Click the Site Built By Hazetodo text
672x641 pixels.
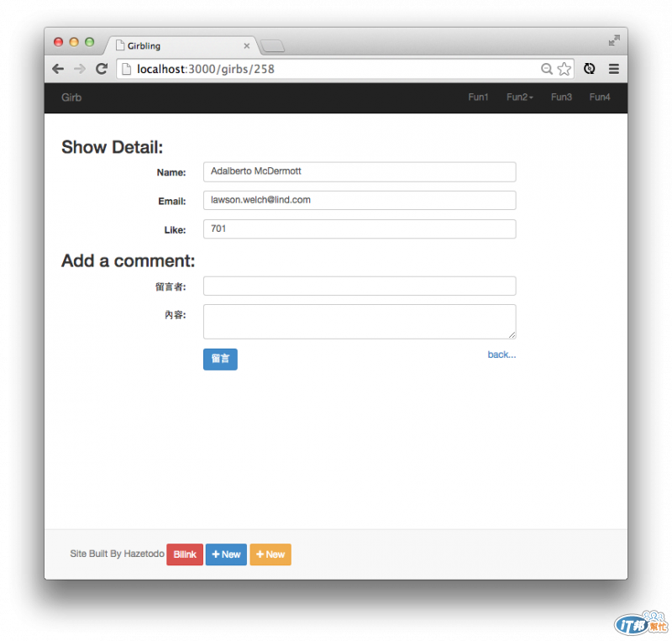point(117,554)
